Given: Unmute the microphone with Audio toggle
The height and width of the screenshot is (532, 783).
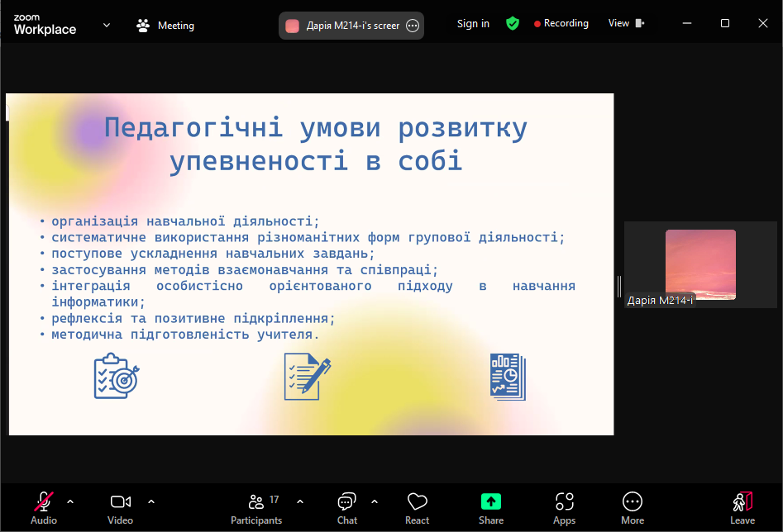Looking at the screenshot, I should (x=44, y=507).
